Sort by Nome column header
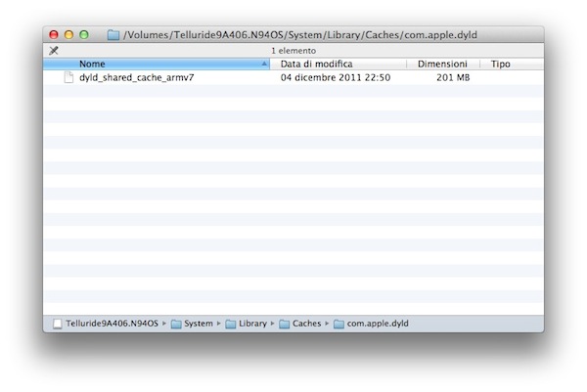 (x=157, y=64)
